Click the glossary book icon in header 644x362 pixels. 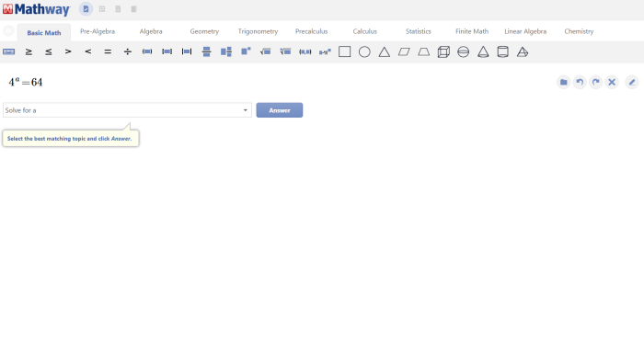click(134, 8)
